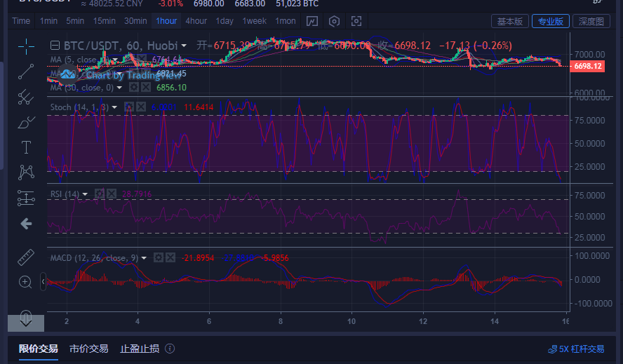Viewport: 623px width, 364px height.
Task: Open the indicators chart icon in toolbar
Action: pyautogui.click(x=312, y=21)
